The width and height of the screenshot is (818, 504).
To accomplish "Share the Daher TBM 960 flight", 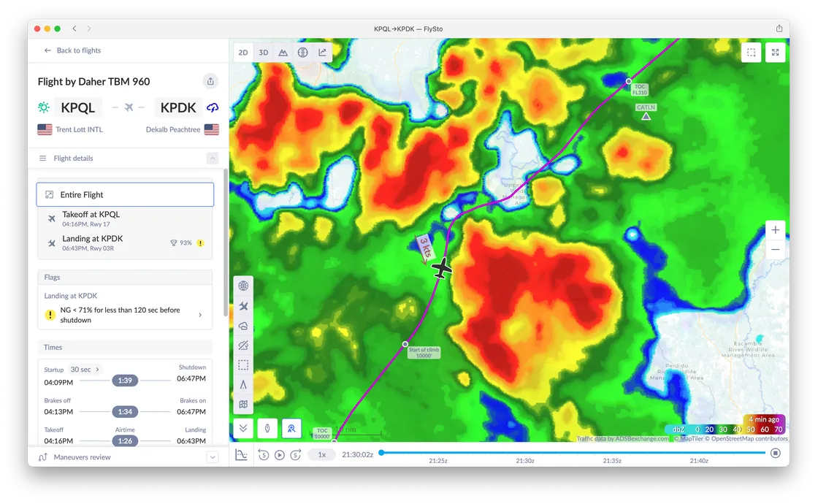I will [210, 81].
